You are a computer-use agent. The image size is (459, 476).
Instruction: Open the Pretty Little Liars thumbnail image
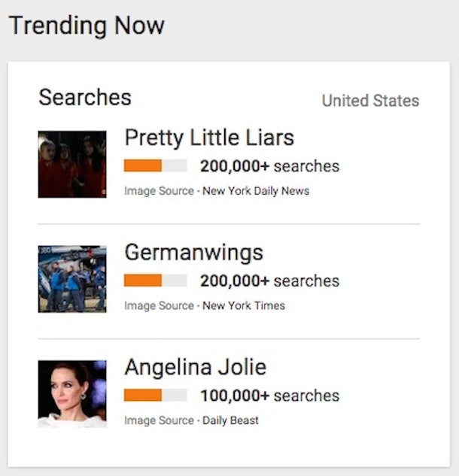point(72,164)
